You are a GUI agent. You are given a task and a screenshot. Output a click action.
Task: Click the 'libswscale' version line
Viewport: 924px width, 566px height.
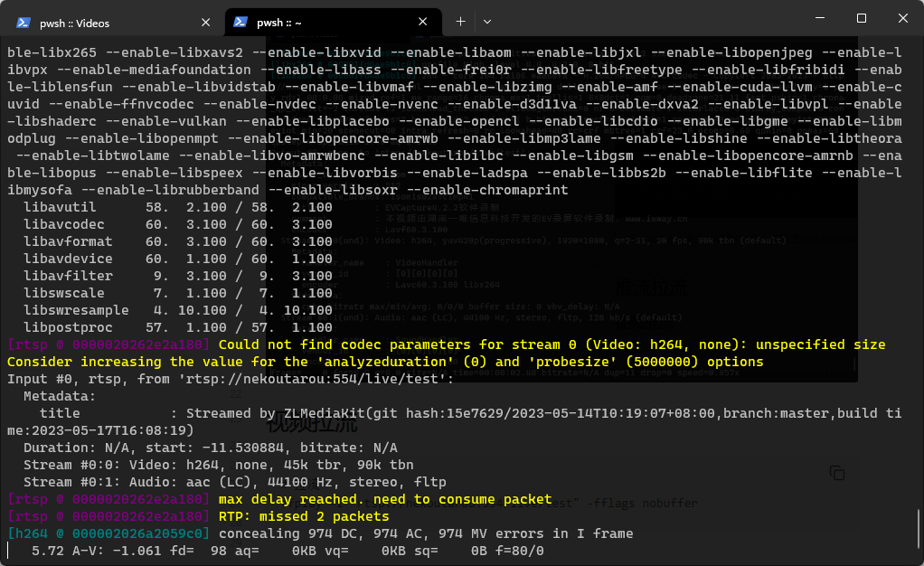[x=178, y=293]
